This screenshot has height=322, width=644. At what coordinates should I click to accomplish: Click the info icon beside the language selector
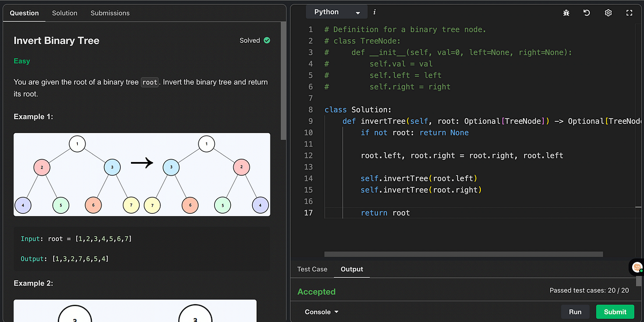coord(374,11)
